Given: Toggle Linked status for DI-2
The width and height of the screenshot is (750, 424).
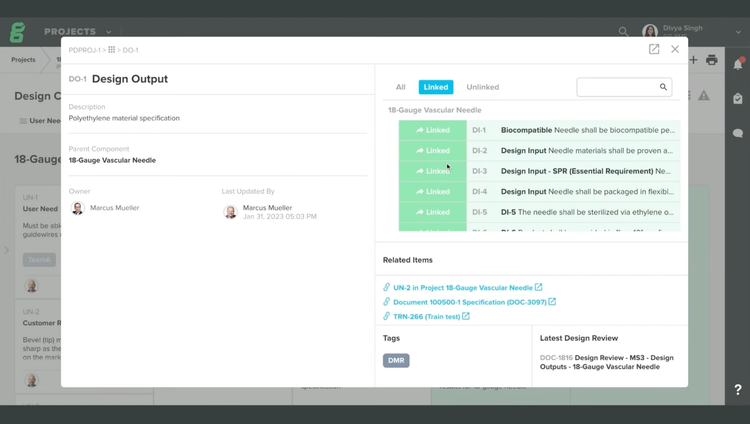Looking at the screenshot, I should click(x=432, y=151).
